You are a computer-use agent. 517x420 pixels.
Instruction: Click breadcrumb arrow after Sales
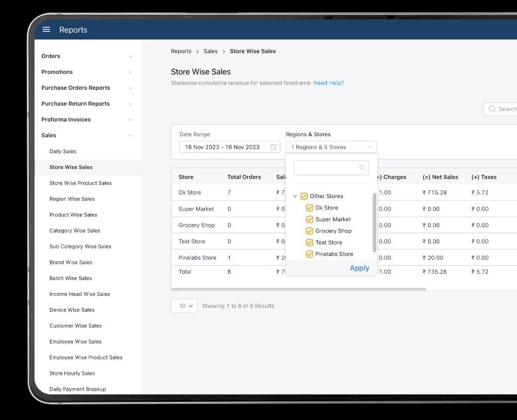click(x=223, y=51)
